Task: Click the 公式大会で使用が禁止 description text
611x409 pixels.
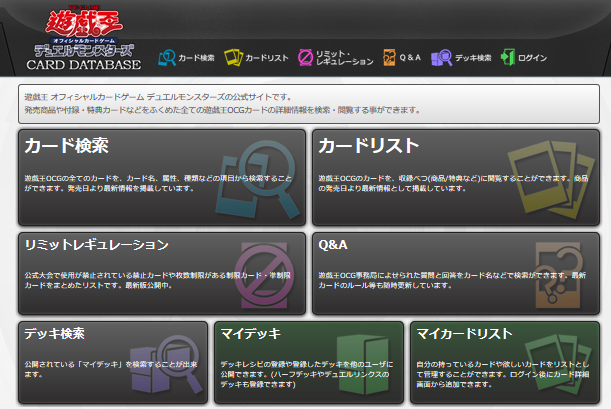Action: 157,280
